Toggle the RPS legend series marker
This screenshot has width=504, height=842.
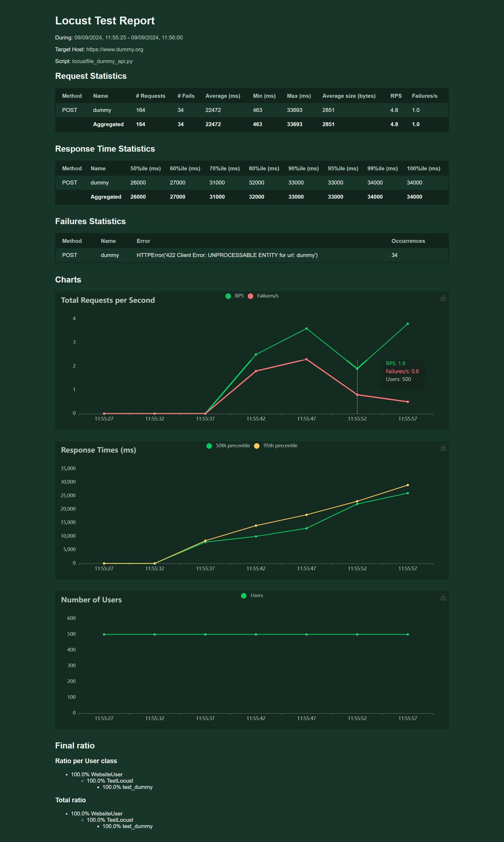[x=228, y=296]
